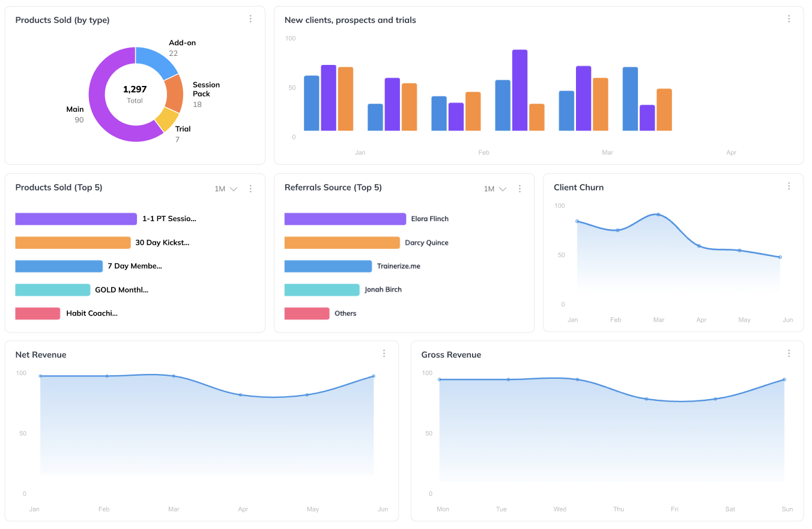This screenshot has width=812, height=529.
Task: Click the '30 Day Kickst...' product label
Action: [x=162, y=243]
